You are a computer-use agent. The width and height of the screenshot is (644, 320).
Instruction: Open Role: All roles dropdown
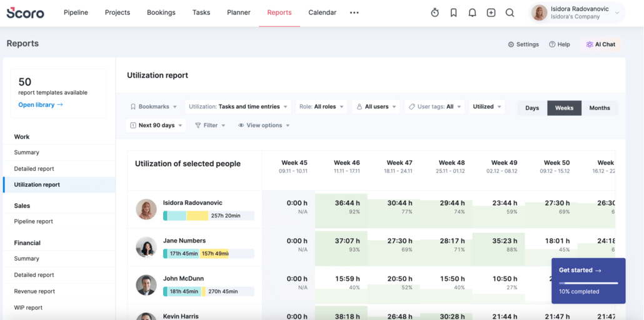(321, 106)
